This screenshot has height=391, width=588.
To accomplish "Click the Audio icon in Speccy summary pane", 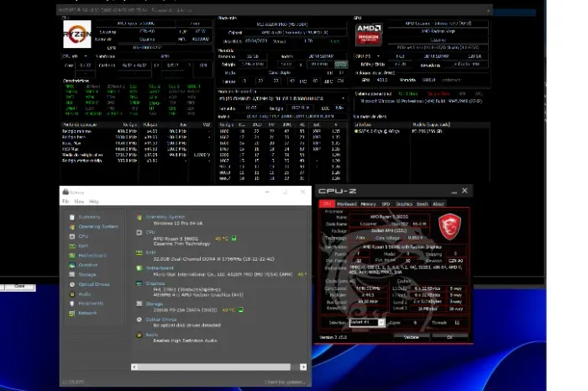I will (x=139, y=335).
